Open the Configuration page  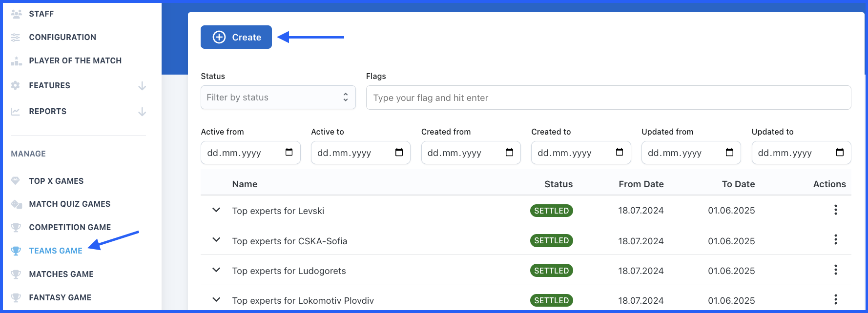62,37
